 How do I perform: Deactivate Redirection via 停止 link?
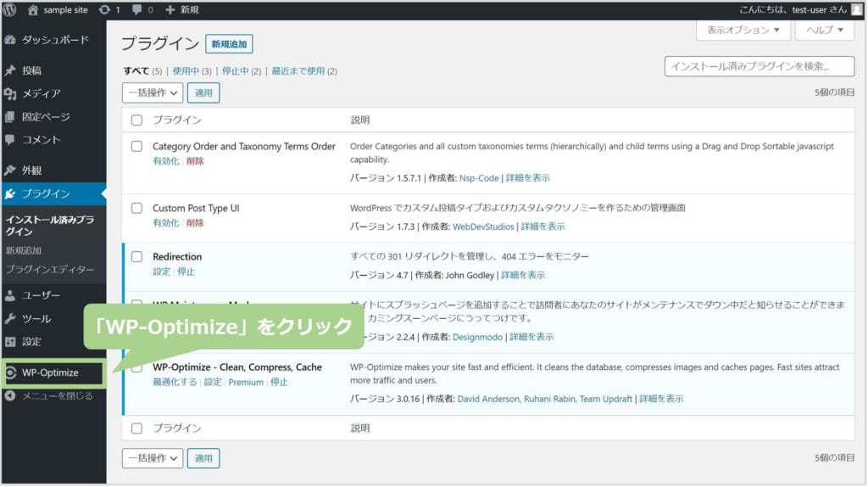(186, 271)
